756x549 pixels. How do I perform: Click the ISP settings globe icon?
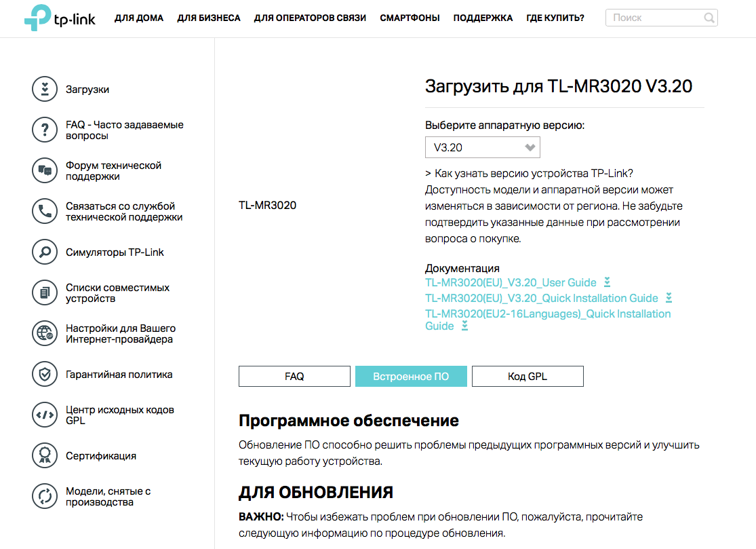(x=45, y=333)
